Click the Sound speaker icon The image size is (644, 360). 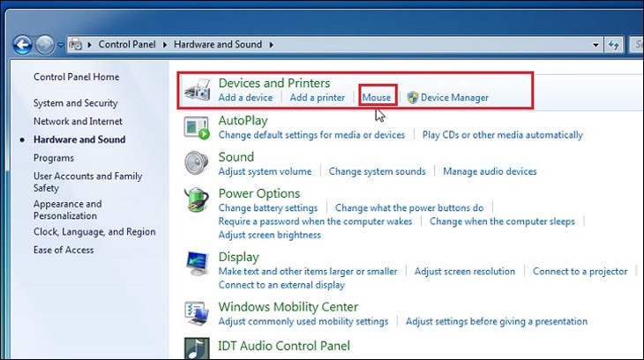197,164
